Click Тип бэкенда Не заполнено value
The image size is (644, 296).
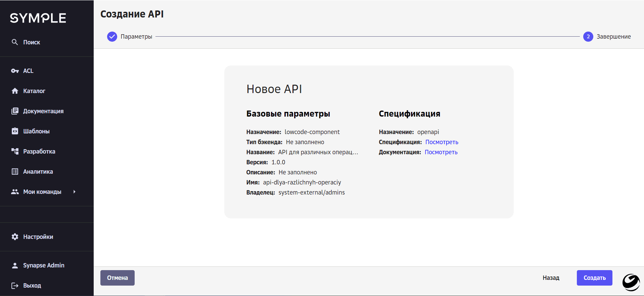pyautogui.click(x=305, y=142)
